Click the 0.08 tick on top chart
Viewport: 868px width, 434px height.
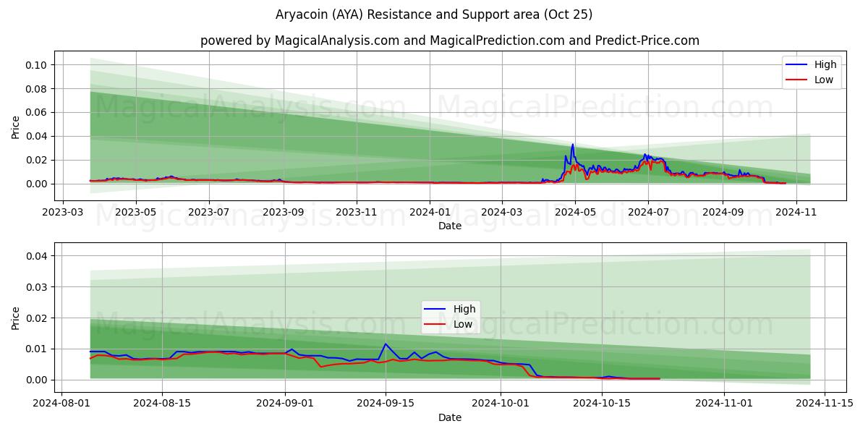pos(37,89)
